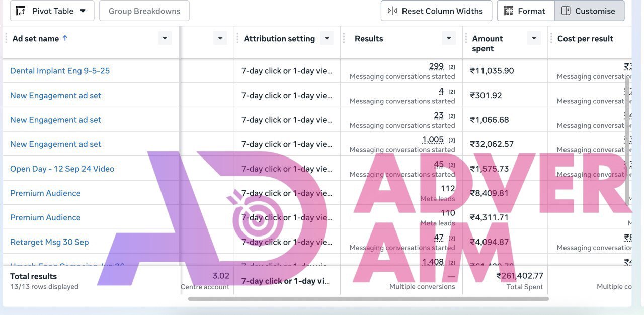Click the Results column drag handle

pos(344,39)
